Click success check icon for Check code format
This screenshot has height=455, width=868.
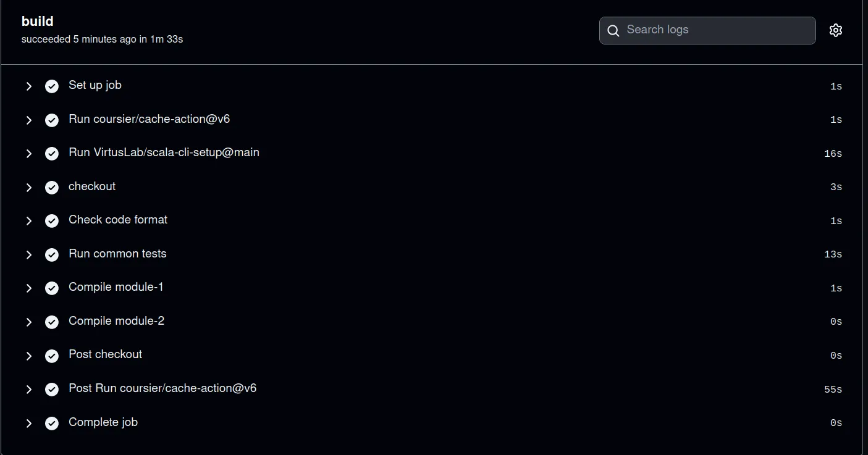point(52,221)
